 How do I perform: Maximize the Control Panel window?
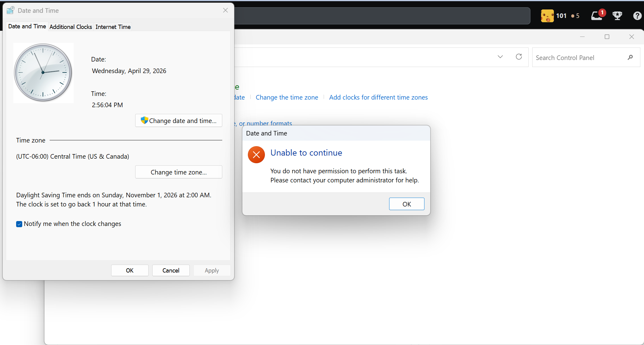coord(607,37)
